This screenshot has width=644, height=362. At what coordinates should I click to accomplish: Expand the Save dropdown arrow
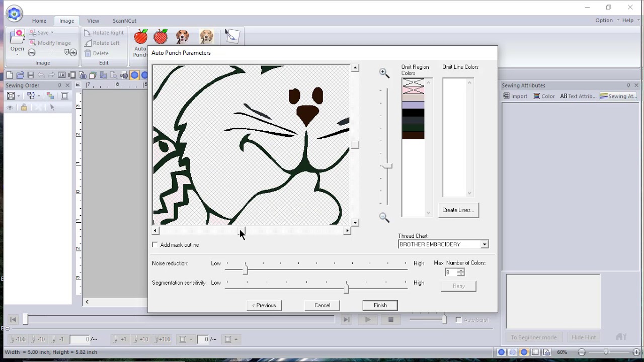click(x=52, y=33)
